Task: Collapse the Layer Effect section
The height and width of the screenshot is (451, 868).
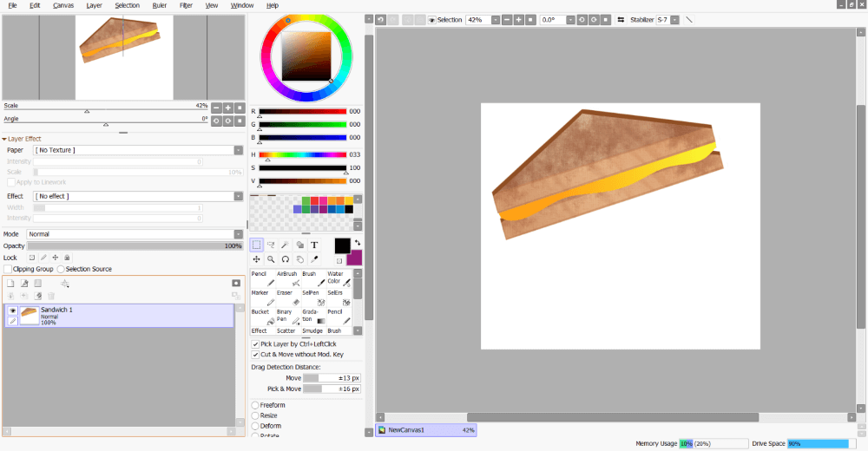Action: [x=4, y=139]
